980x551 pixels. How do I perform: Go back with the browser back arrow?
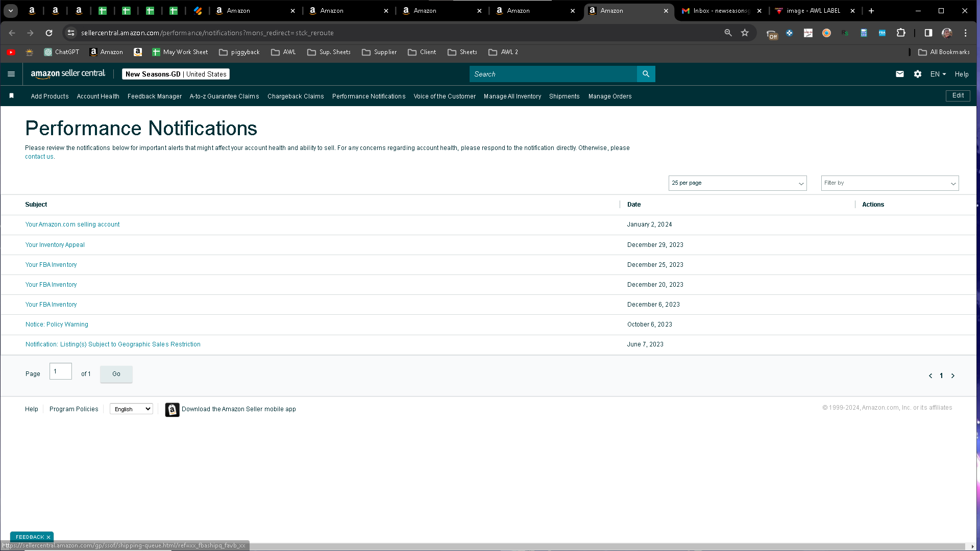coord(12,33)
